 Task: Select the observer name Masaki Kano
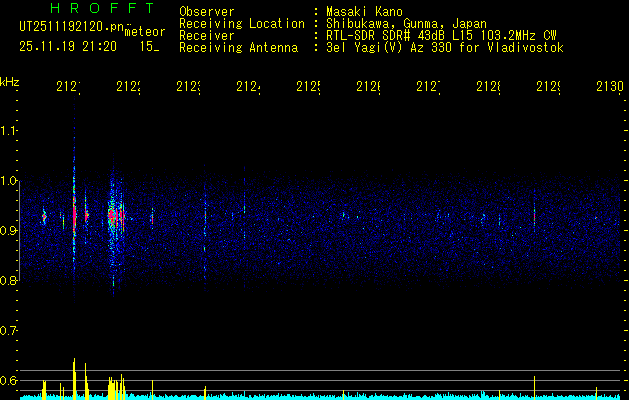tap(364, 12)
